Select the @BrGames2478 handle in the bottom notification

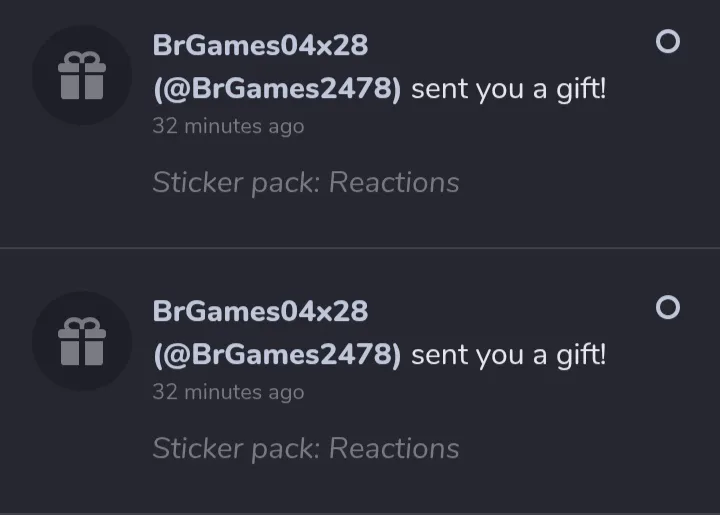(x=277, y=354)
